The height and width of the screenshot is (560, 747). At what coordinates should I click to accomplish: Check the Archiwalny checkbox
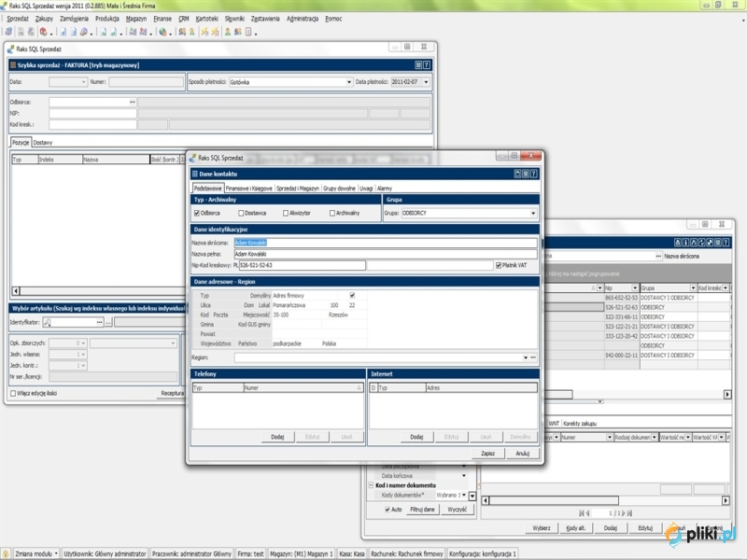(332, 214)
